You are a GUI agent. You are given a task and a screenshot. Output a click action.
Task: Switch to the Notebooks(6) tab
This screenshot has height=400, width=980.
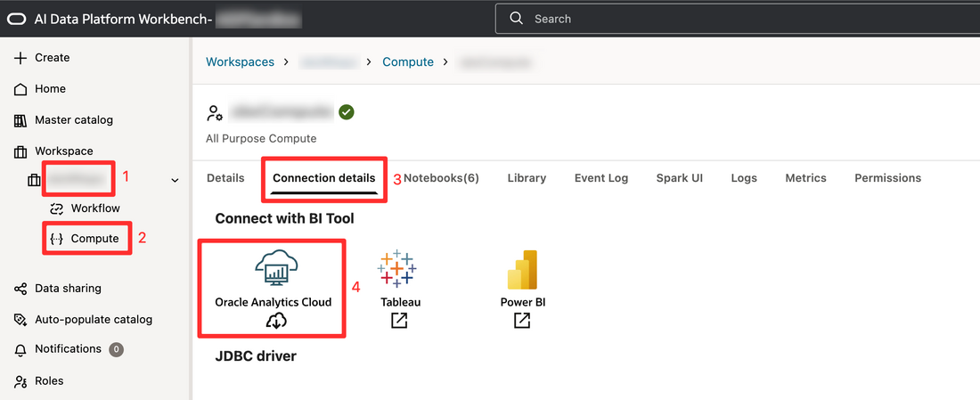(x=441, y=178)
